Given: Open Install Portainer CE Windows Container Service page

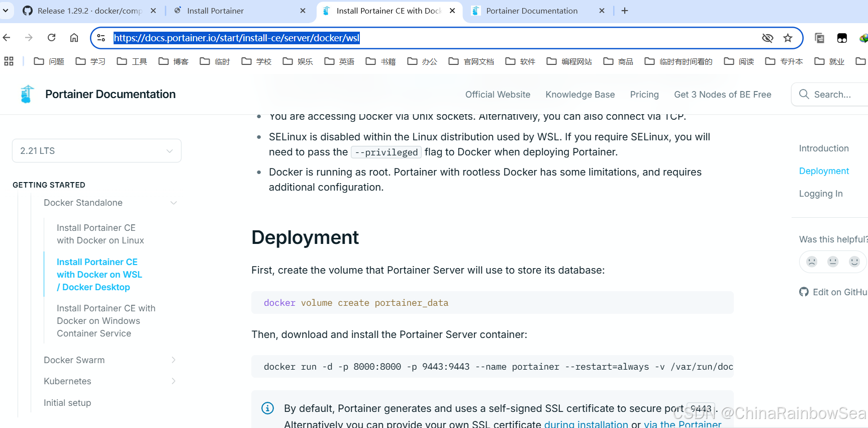Looking at the screenshot, I should (106, 321).
